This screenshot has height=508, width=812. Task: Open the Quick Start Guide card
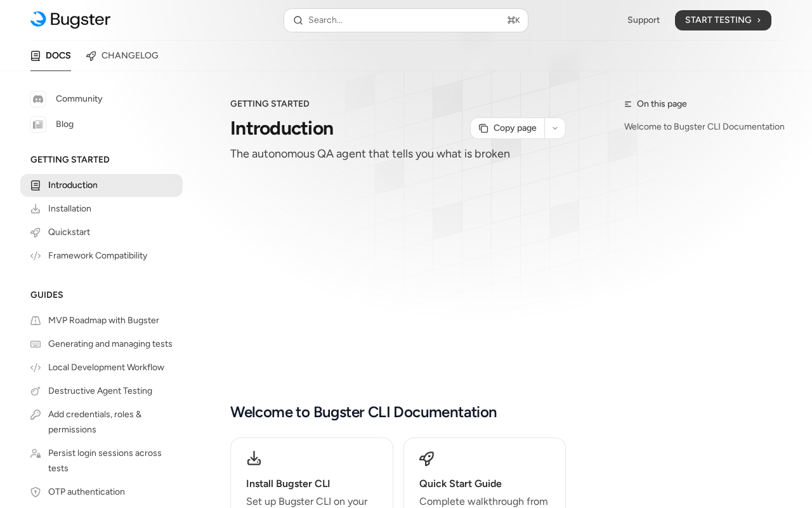pyautogui.click(x=485, y=473)
